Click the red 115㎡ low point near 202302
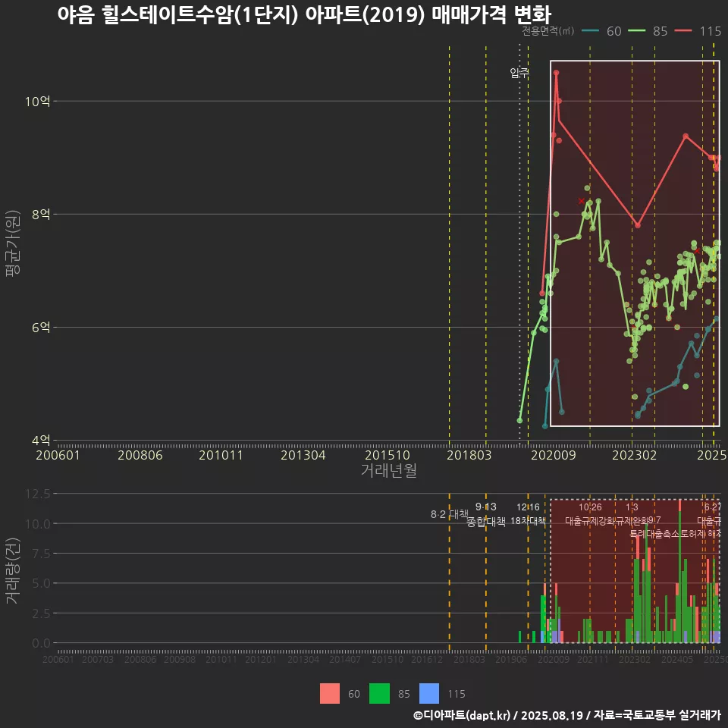 [x=638, y=226]
